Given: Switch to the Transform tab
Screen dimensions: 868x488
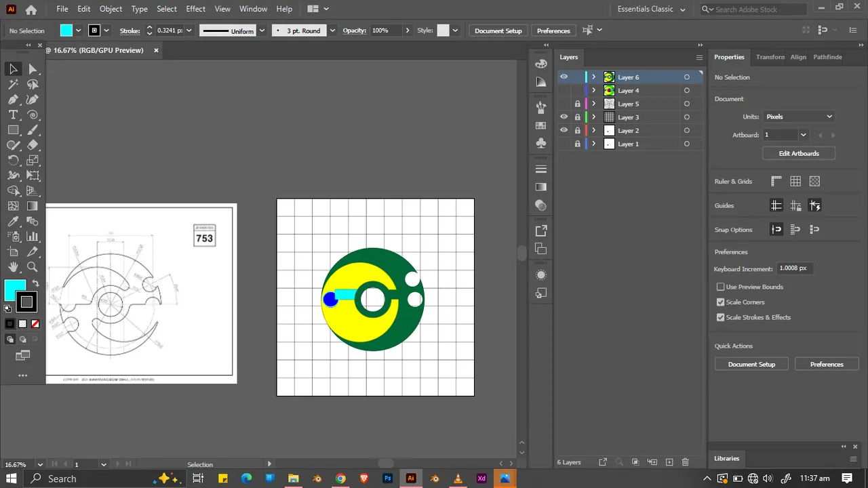Looking at the screenshot, I should coord(770,57).
